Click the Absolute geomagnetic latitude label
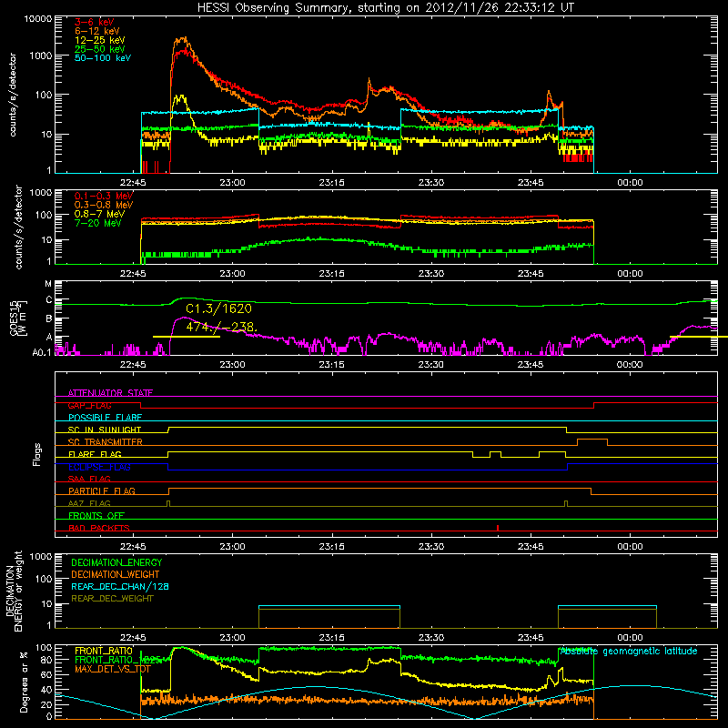728x728 pixels. [x=629, y=652]
